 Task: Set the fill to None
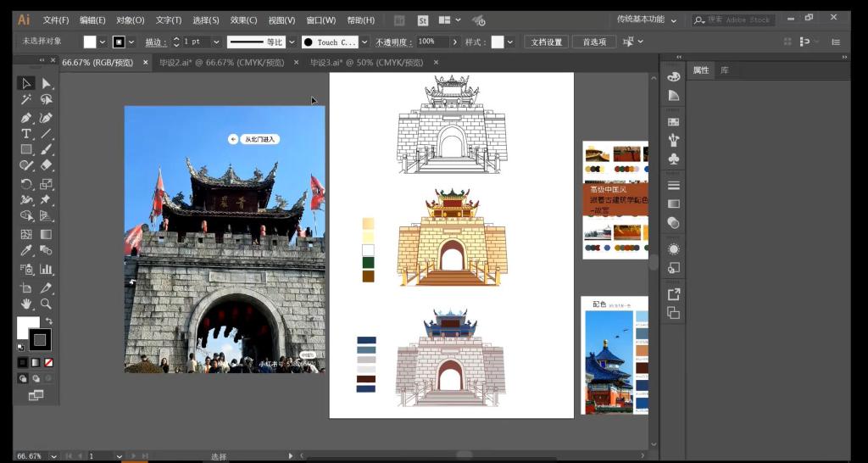[48, 363]
